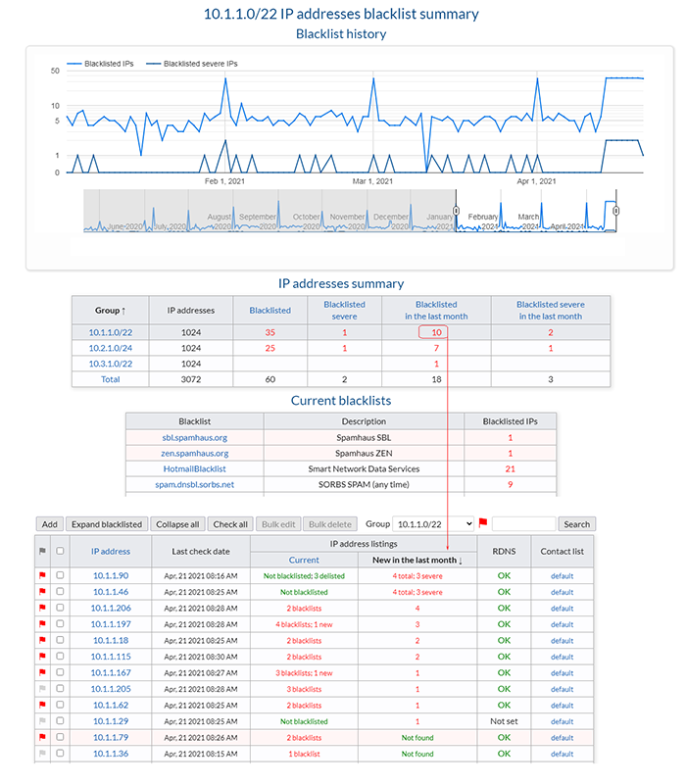Open the IP address 10.1.1.79
686x784 pixels.
pyautogui.click(x=111, y=738)
